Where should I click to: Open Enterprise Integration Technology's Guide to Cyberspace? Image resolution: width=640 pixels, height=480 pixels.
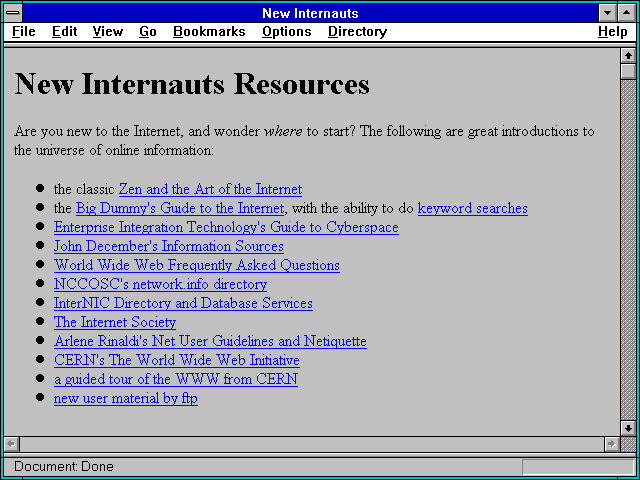(x=226, y=227)
